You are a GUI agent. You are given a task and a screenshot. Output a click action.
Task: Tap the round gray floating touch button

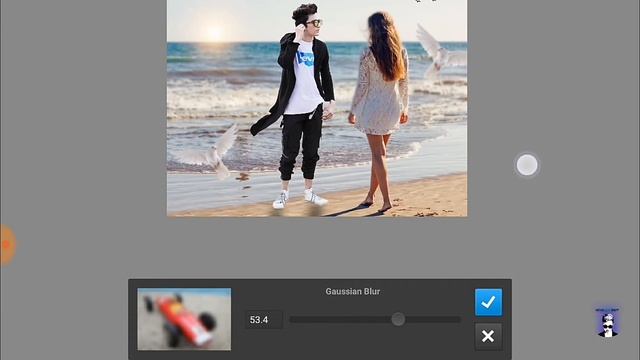[527, 165]
